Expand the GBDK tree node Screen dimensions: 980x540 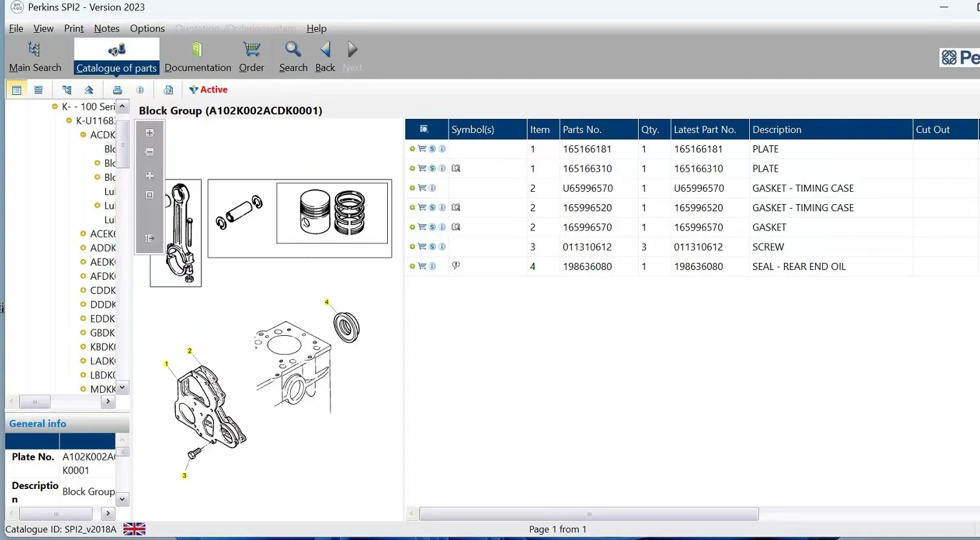coord(83,333)
